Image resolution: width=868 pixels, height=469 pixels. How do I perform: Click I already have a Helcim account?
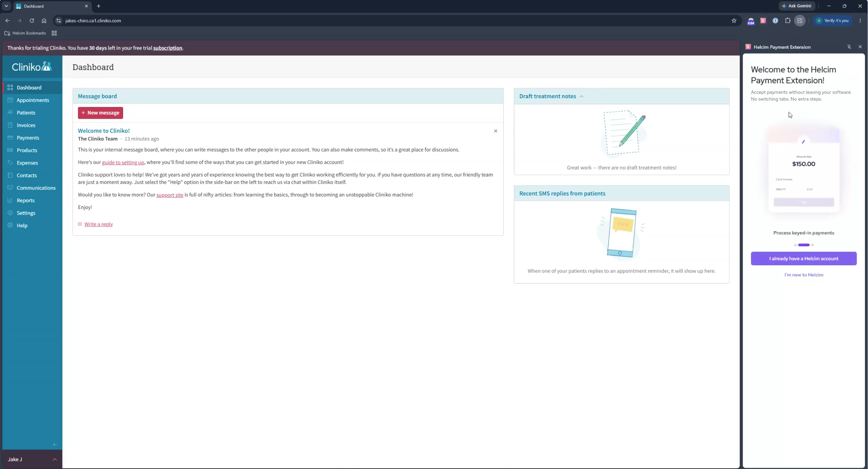click(804, 258)
